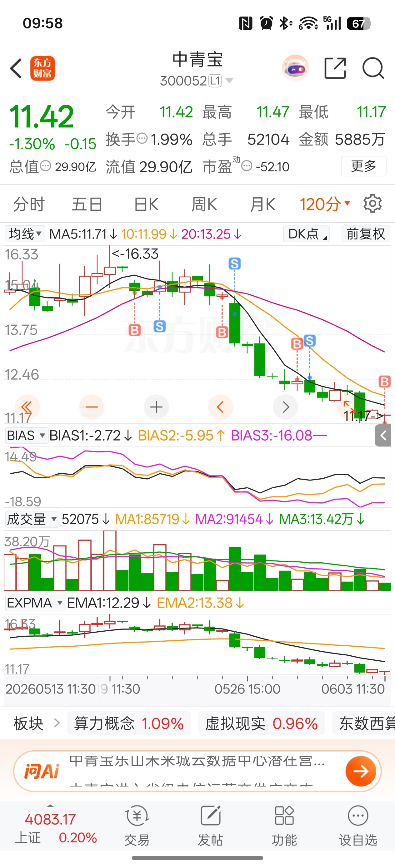Image resolution: width=395 pixels, height=868 pixels.
Task: Tap the 0526 15:00 date label
Action: click(x=247, y=689)
